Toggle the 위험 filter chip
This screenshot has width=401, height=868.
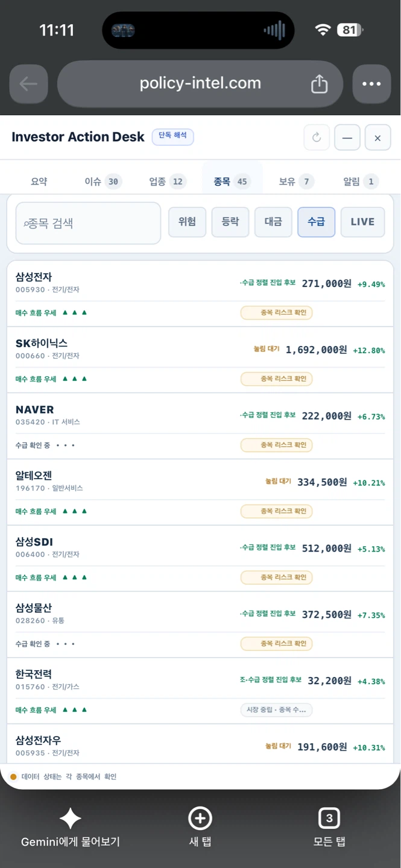pyautogui.click(x=187, y=222)
